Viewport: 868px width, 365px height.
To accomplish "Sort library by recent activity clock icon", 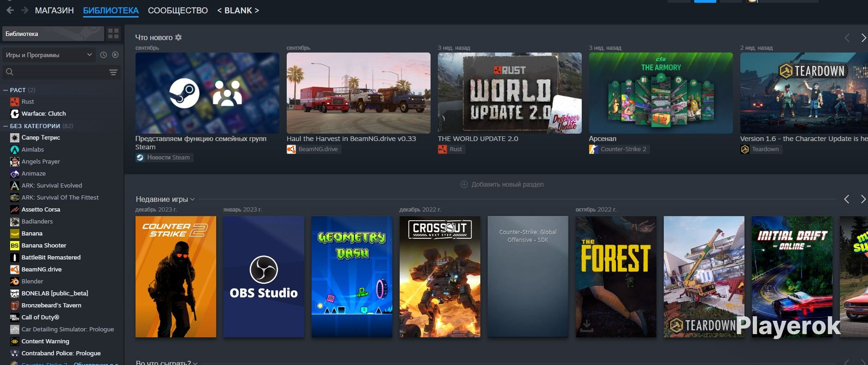I will pyautogui.click(x=103, y=55).
